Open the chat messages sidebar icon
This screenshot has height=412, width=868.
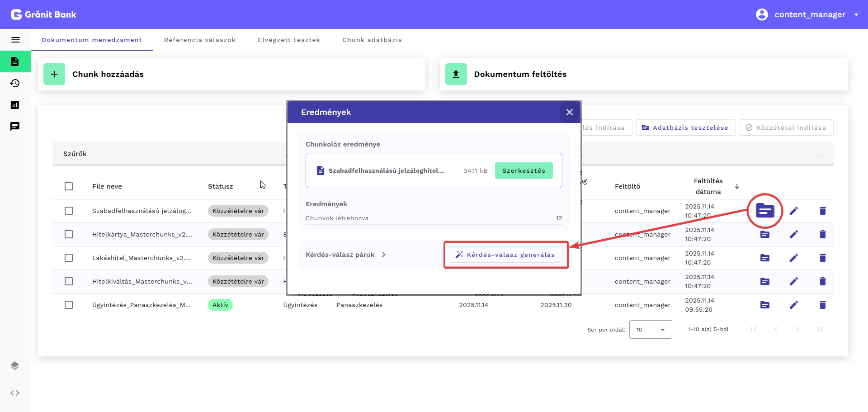coord(15,126)
